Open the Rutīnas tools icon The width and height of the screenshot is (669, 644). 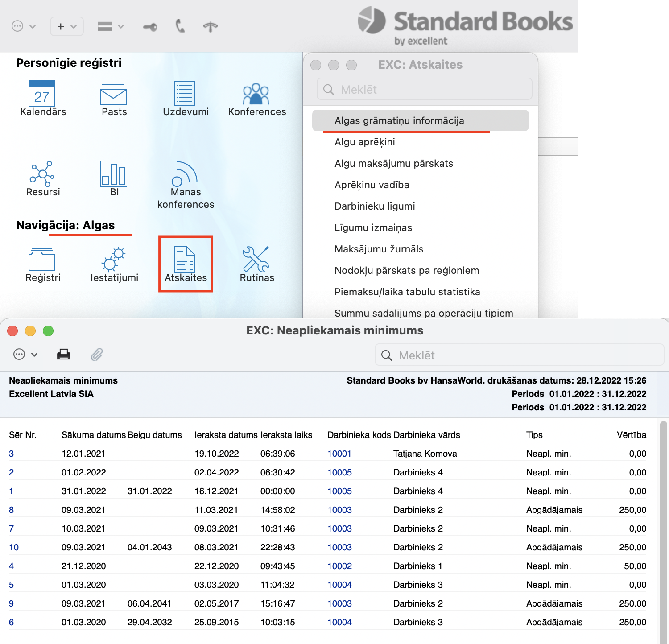coord(256,260)
